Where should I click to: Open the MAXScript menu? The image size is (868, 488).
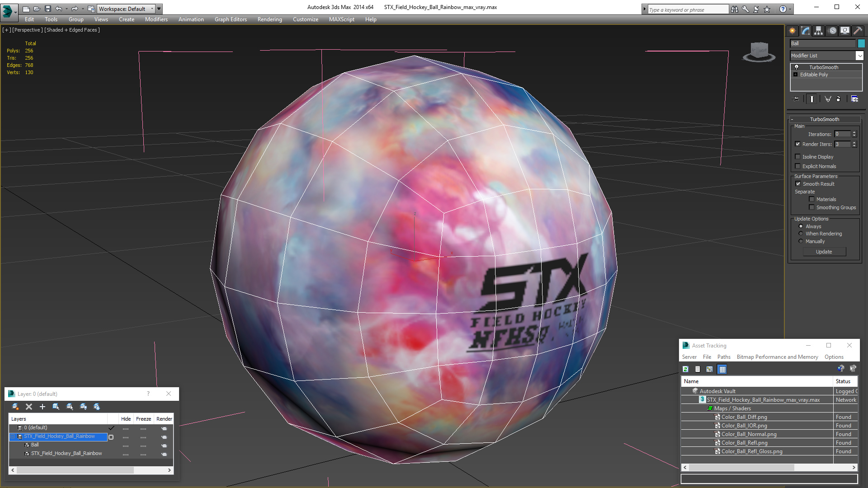(342, 19)
